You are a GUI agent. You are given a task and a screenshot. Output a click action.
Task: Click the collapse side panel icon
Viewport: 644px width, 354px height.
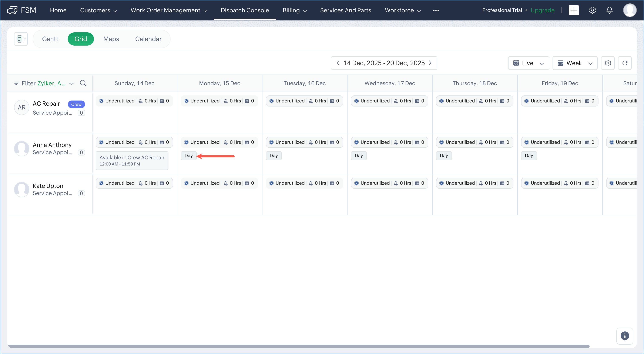(x=21, y=39)
